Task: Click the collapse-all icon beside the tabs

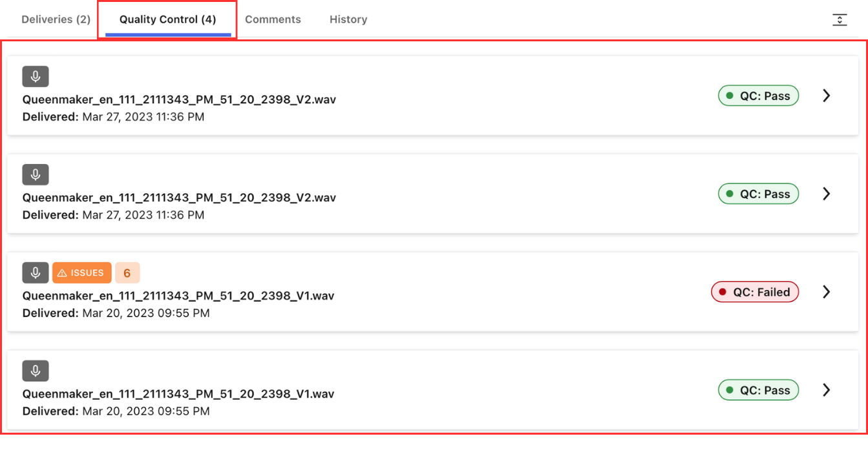Action: pos(840,19)
